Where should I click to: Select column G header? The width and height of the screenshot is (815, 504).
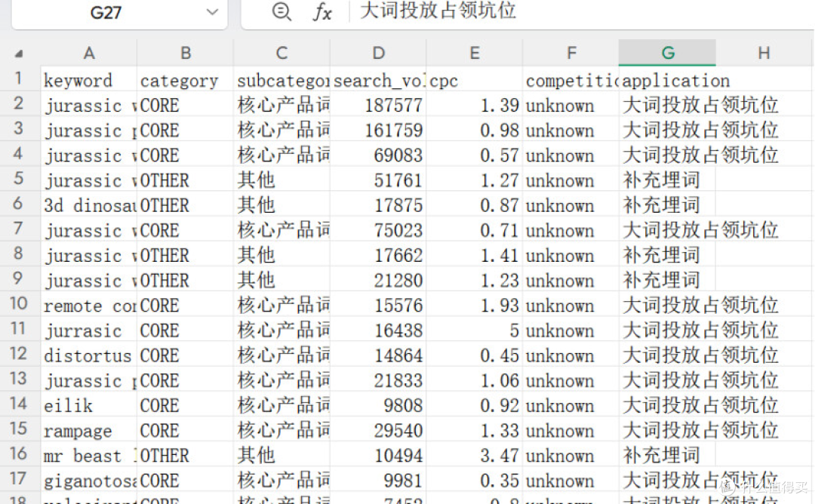tap(667, 53)
